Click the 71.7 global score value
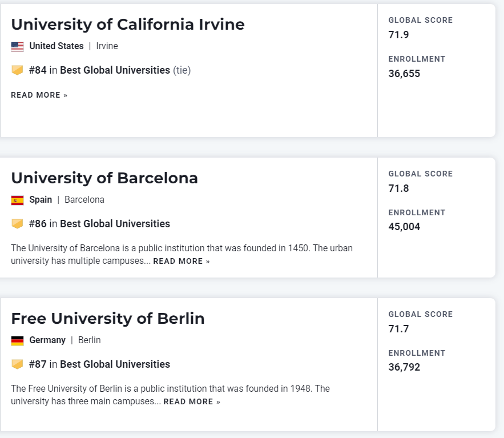The height and width of the screenshot is (438, 504). [398, 329]
